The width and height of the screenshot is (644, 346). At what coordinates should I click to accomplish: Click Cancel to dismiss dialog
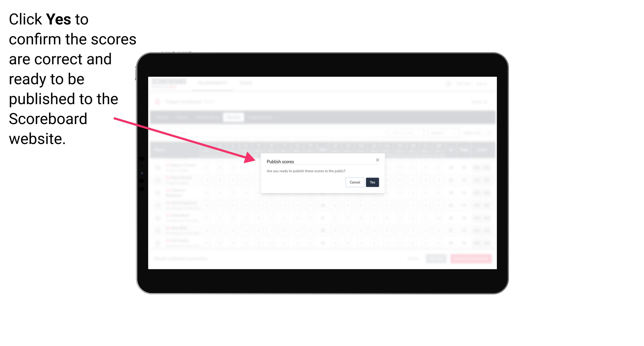(x=355, y=182)
